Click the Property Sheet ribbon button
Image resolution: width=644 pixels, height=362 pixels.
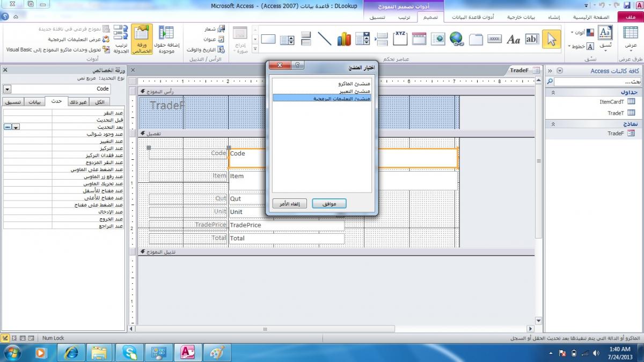(x=142, y=39)
